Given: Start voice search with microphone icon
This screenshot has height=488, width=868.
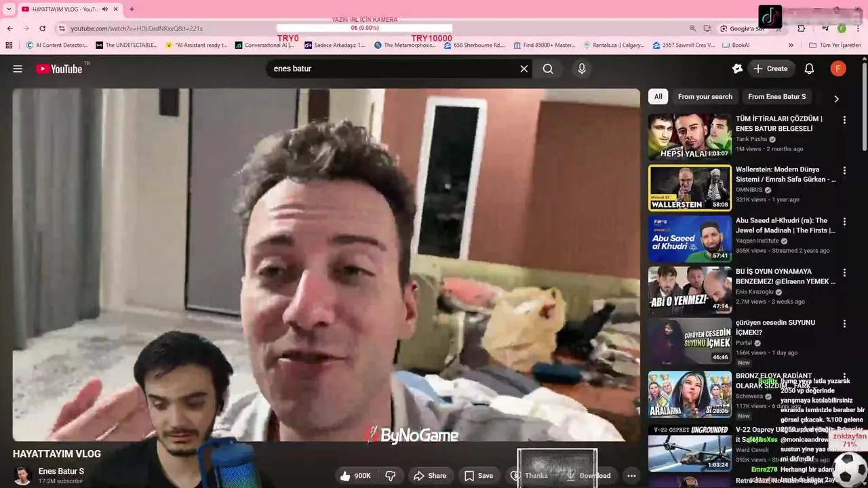Looking at the screenshot, I should tap(581, 68).
